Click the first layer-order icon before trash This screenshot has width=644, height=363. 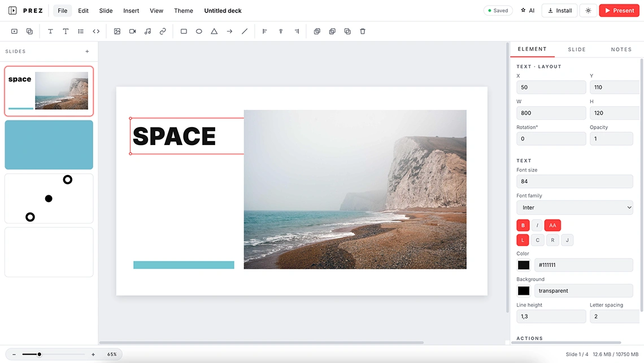317,31
